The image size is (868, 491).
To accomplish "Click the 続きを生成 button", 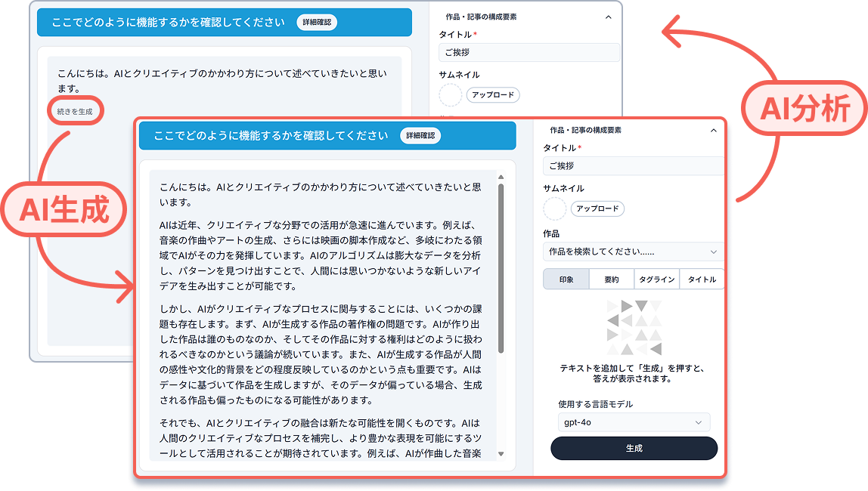I will (x=75, y=112).
